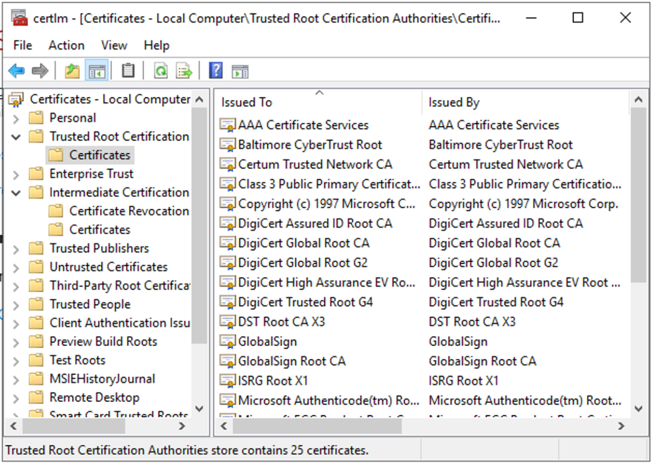
Task: Click the Forward arrow toolbar icon
Action: (x=40, y=71)
